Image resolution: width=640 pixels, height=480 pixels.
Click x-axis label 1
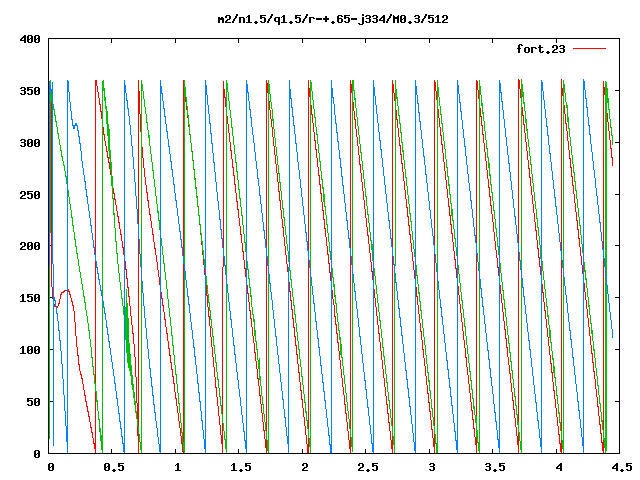click(x=178, y=467)
